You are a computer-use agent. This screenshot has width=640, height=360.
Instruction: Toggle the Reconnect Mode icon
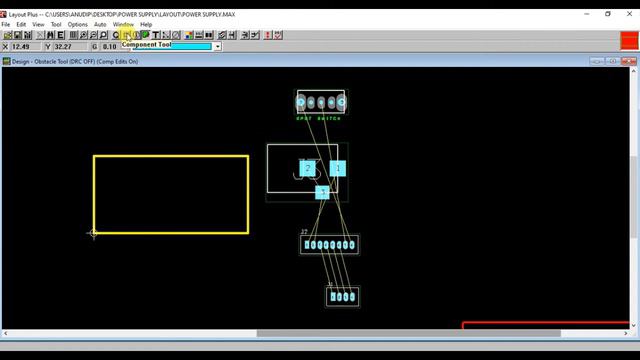pos(209,36)
